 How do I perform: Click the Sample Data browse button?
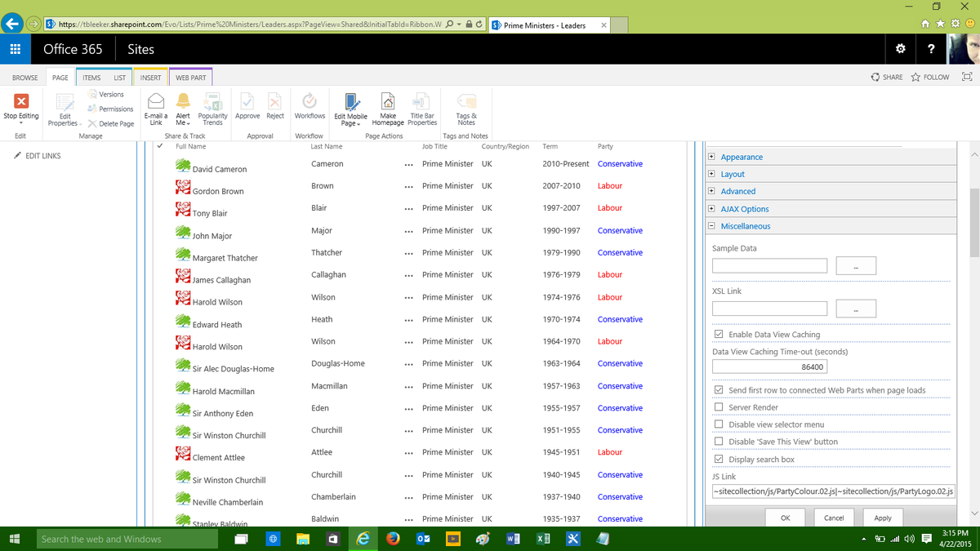(856, 266)
